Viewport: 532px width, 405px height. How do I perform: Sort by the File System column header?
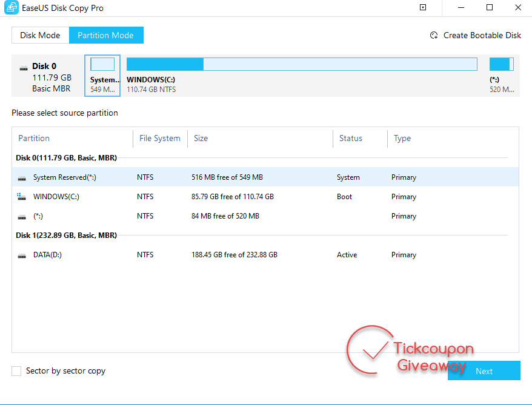(x=159, y=138)
